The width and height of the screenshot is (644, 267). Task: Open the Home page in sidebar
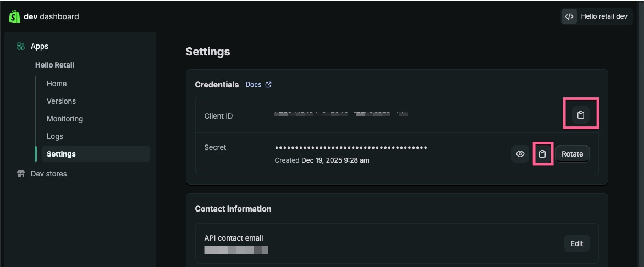pyautogui.click(x=57, y=84)
